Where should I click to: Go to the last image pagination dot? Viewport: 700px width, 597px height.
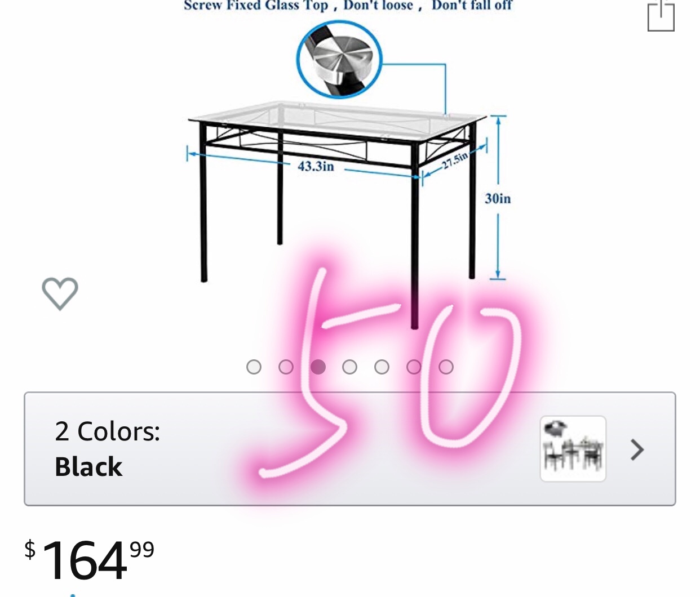(446, 367)
